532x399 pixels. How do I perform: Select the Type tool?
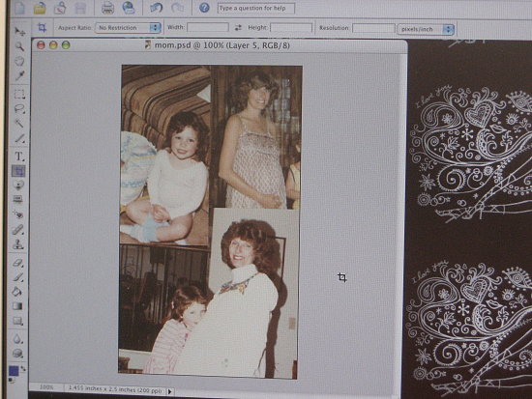(x=19, y=157)
